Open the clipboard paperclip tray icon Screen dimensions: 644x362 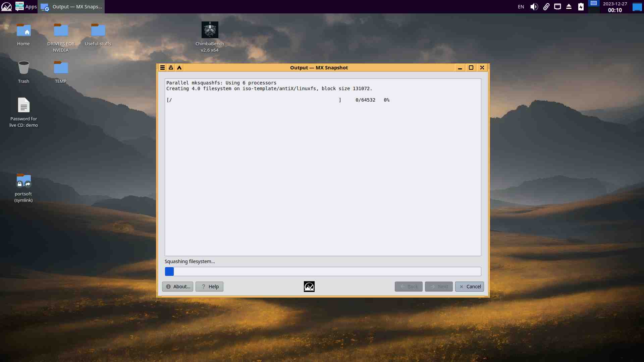click(x=546, y=7)
